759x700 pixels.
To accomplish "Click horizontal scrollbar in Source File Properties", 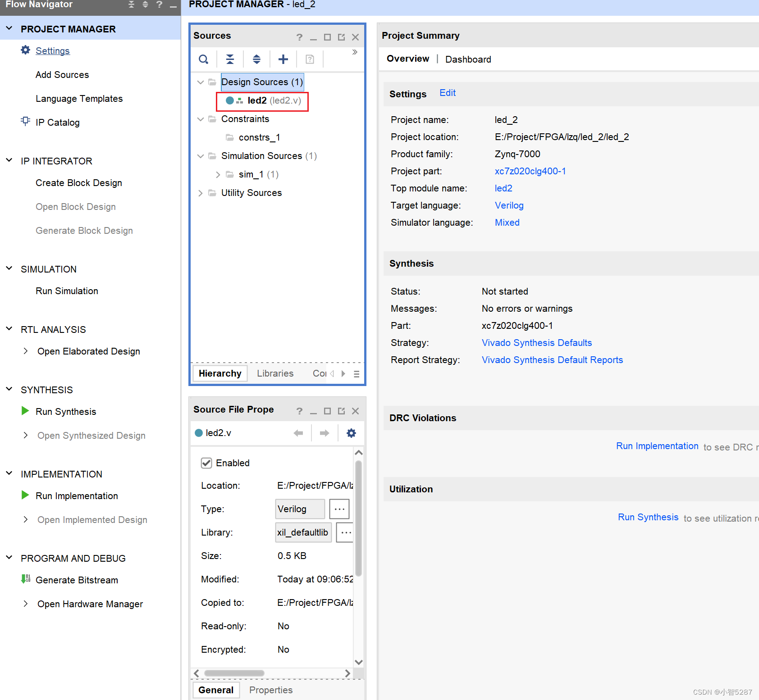I will [x=234, y=673].
